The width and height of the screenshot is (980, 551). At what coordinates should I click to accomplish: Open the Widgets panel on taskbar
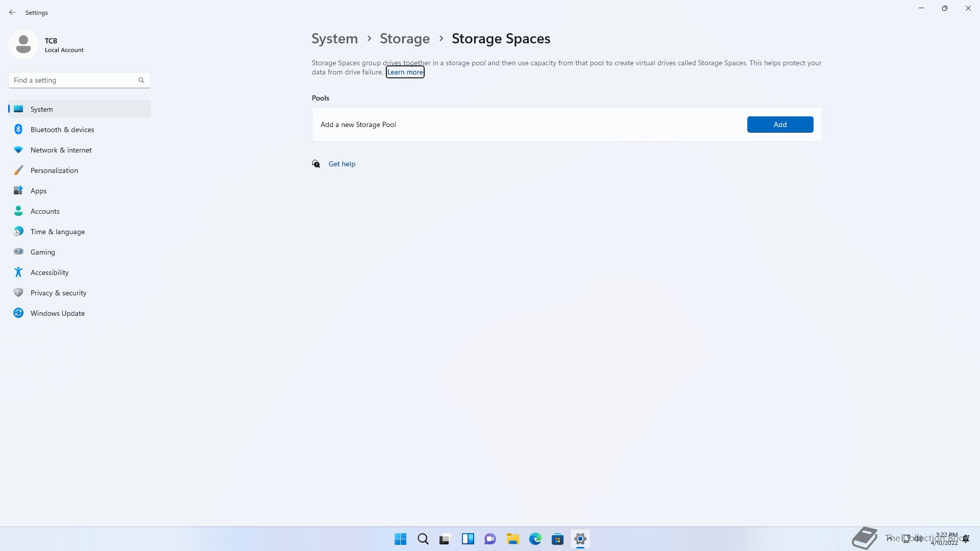click(x=468, y=539)
